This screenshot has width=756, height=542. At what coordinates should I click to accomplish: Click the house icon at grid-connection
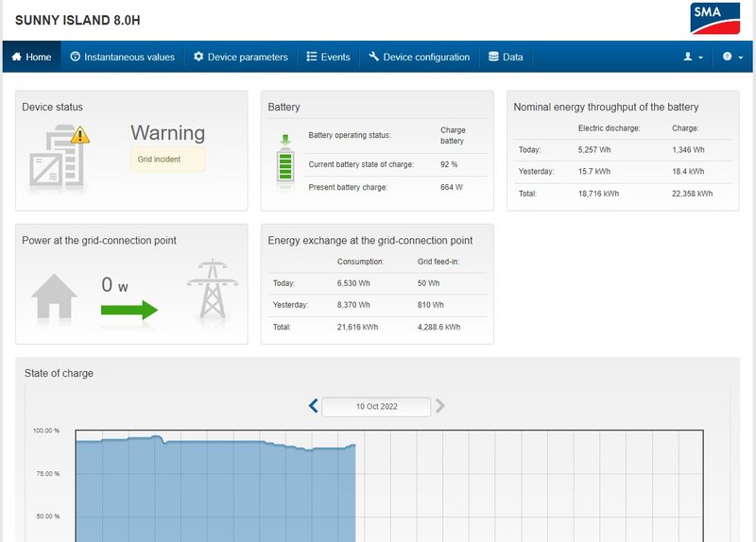54,296
